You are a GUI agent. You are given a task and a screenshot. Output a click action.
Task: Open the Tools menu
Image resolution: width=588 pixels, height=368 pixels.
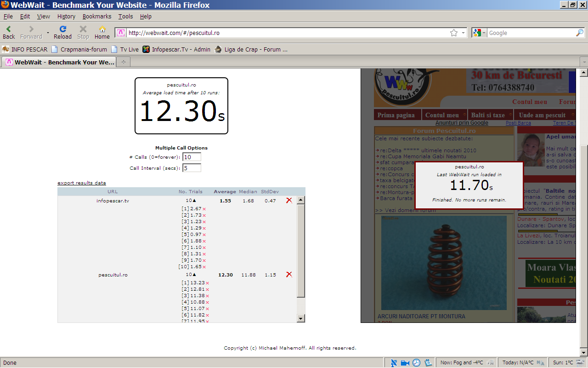(x=125, y=16)
